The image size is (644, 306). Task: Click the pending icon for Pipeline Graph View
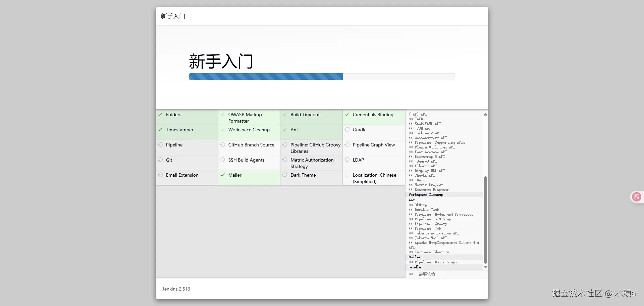(347, 145)
